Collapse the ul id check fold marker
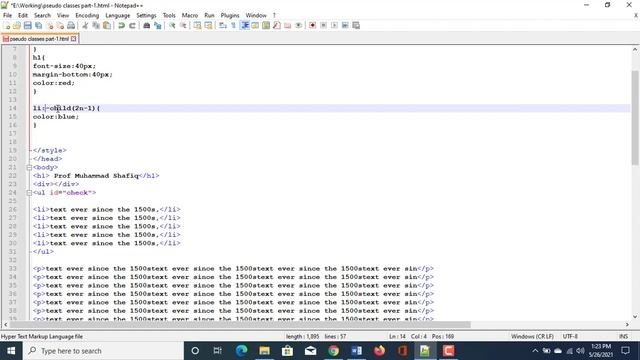640x360 pixels. coord(29,193)
